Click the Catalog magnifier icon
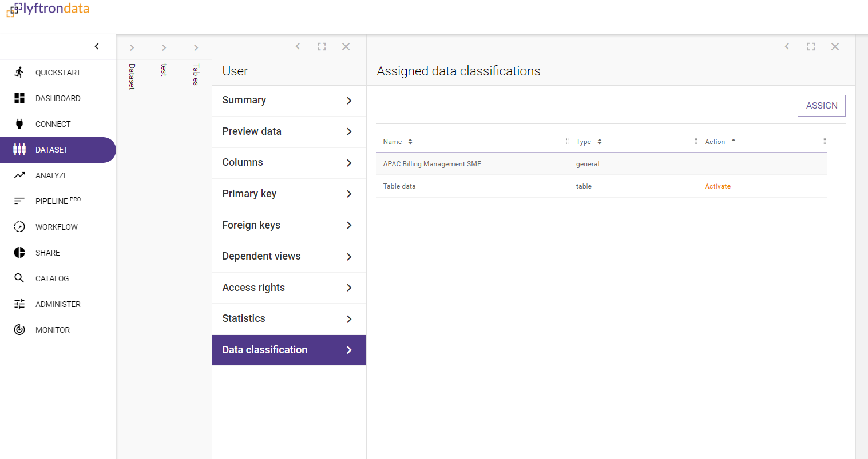 (x=19, y=278)
